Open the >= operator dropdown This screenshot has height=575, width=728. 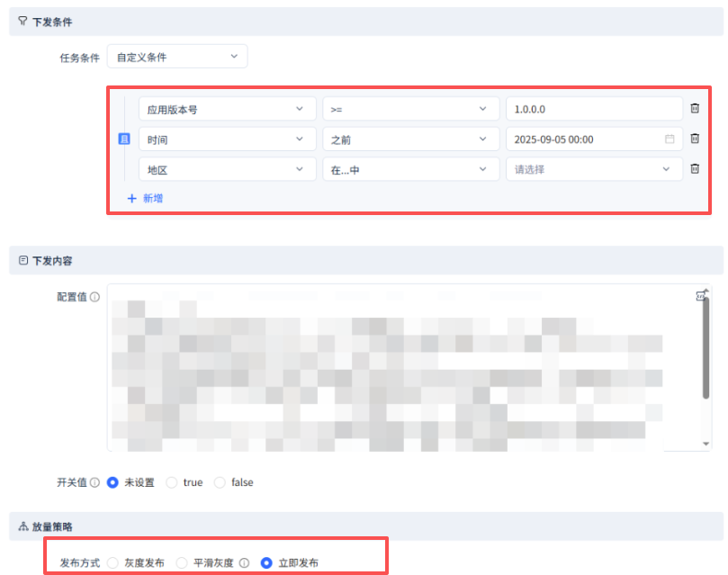point(410,109)
